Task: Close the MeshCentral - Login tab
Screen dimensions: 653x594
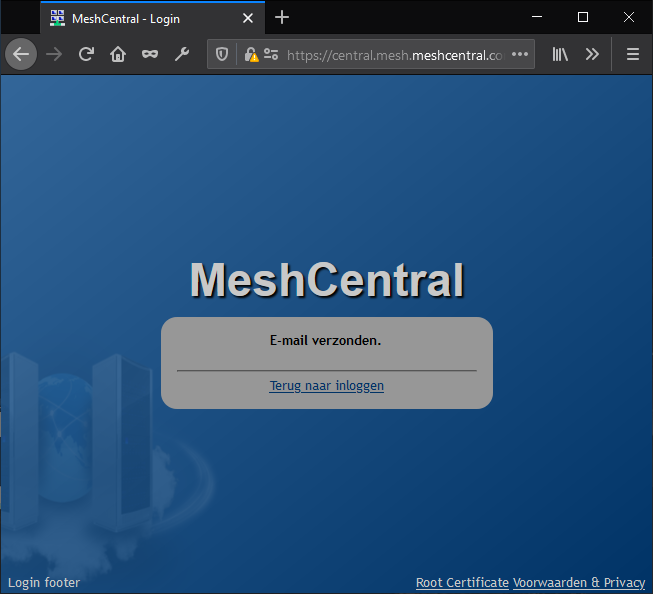Action: (x=248, y=18)
